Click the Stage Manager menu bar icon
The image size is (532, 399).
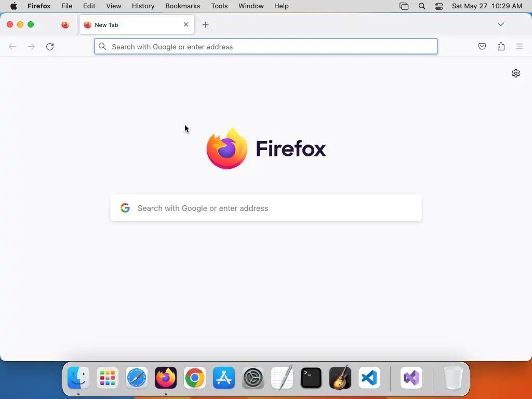tap(404, 6)
